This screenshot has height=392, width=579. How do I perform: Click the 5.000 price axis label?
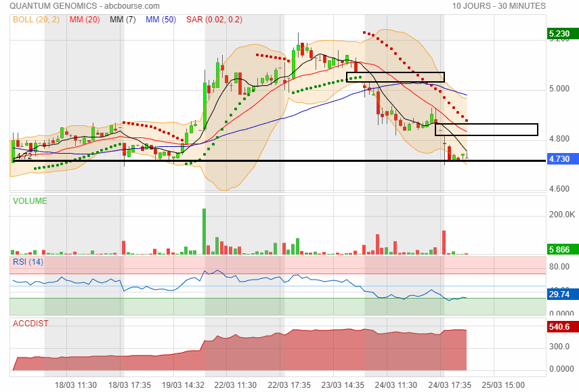(559, 89)
